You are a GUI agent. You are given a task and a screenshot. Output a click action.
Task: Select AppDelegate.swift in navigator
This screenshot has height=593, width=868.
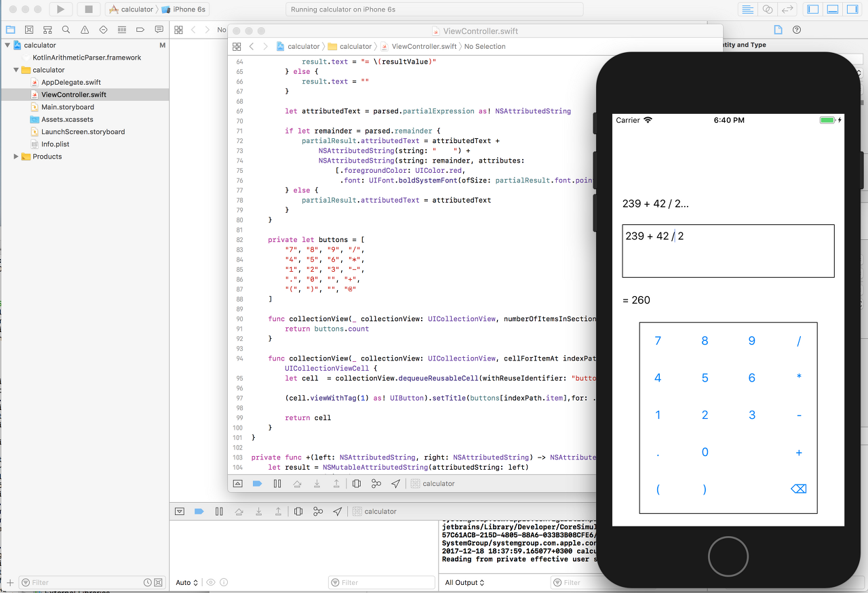[71, 83]
